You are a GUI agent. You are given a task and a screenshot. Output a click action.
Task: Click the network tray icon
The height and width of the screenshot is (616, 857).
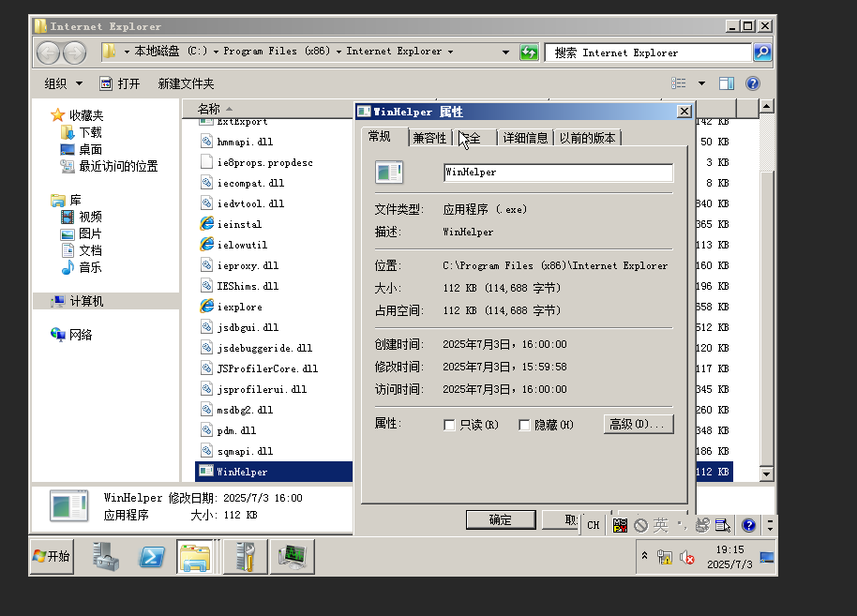pos(664,557)
